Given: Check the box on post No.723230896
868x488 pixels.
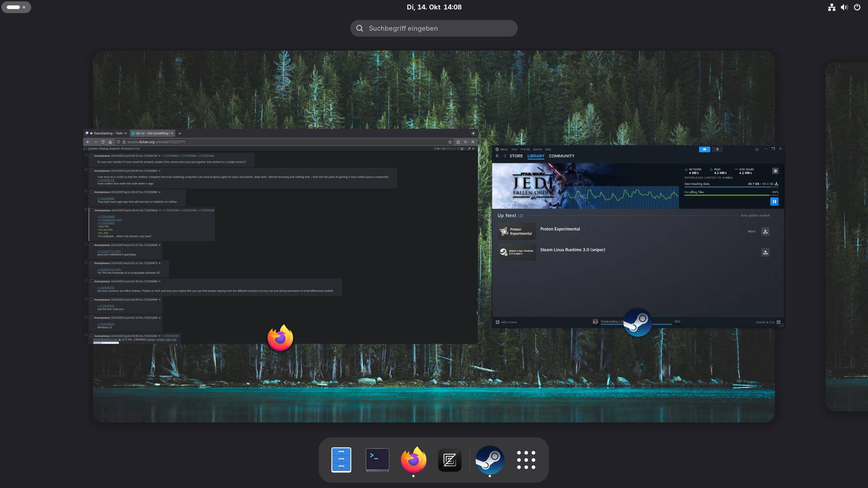Looking at the screenshot, I should click(91, 192).
